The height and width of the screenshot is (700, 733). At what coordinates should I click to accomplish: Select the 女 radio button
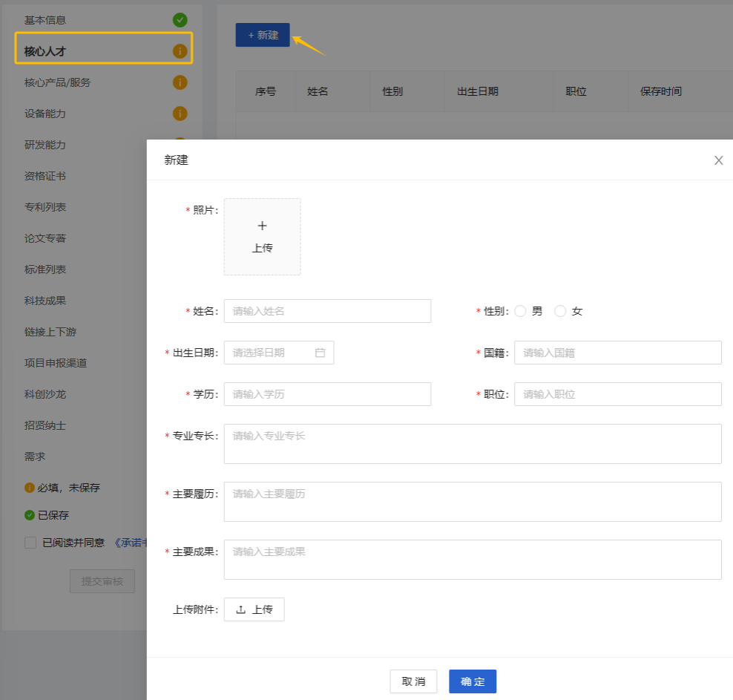560,311
